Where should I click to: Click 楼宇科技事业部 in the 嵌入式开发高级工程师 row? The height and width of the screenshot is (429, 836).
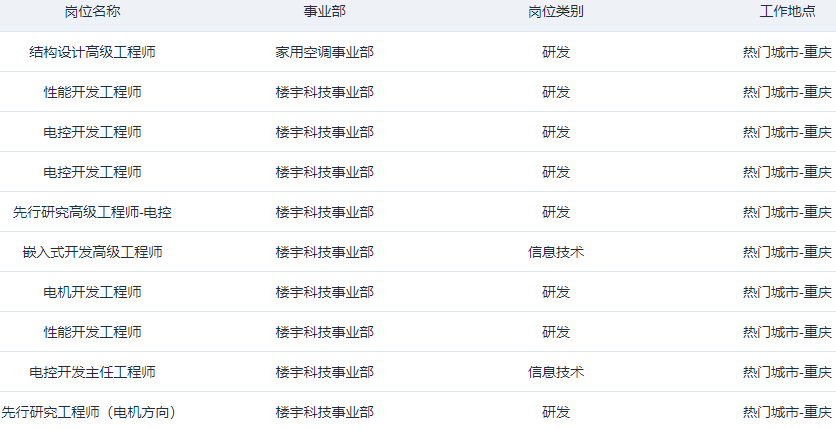tap(324, 252)
